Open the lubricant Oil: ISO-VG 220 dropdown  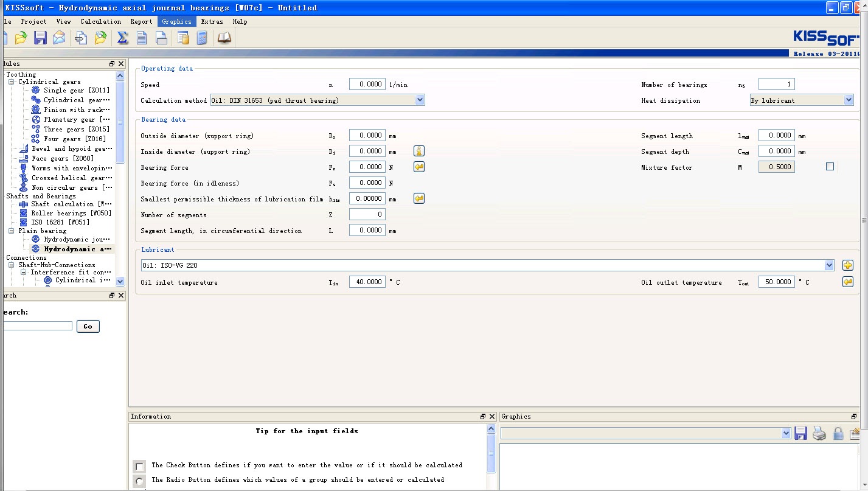[x=829, y=265]
